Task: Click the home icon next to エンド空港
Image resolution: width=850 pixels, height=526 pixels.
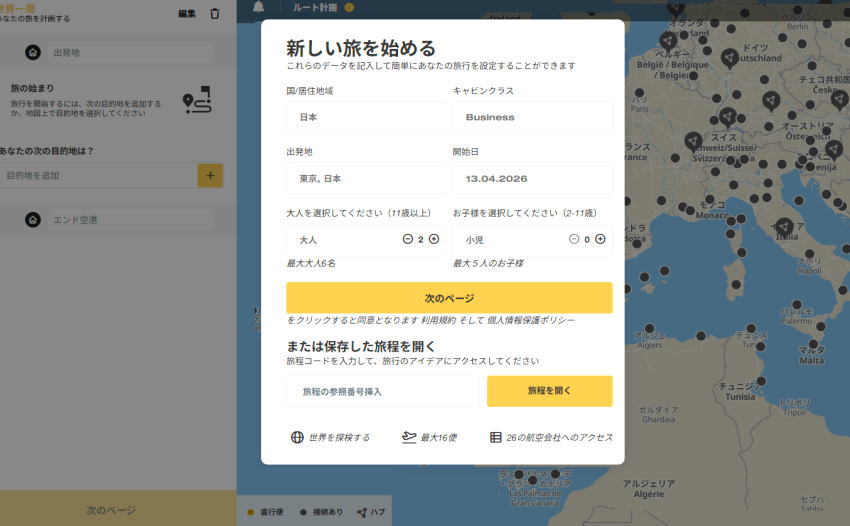Action: [33, 219]
